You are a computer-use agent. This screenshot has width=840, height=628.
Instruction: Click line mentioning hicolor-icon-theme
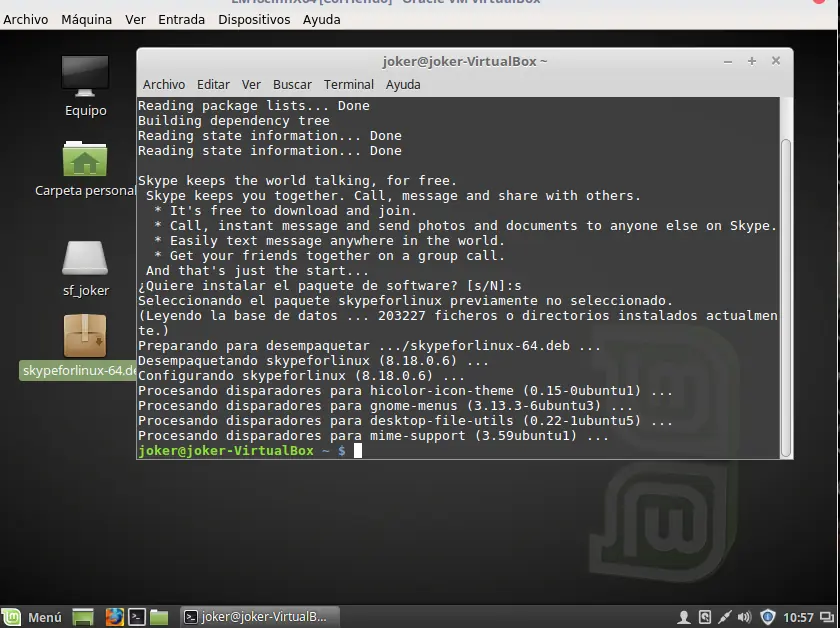(x=406, y=391)
